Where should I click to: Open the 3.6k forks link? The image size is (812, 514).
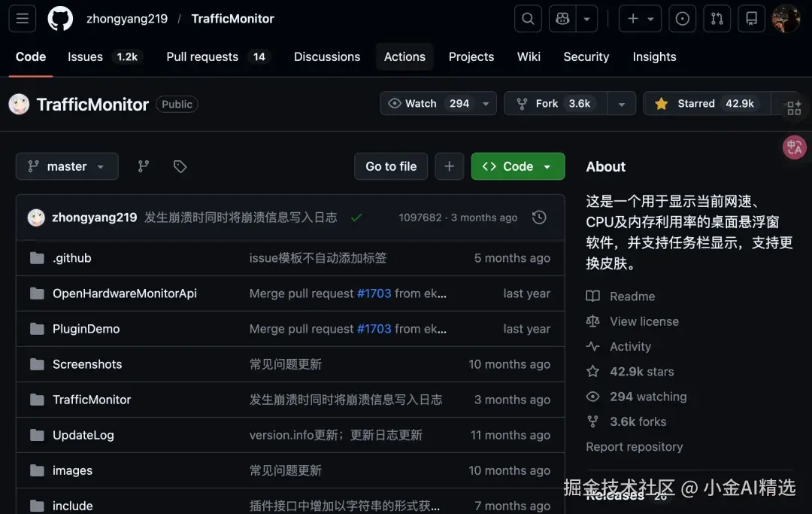[626, 421]
